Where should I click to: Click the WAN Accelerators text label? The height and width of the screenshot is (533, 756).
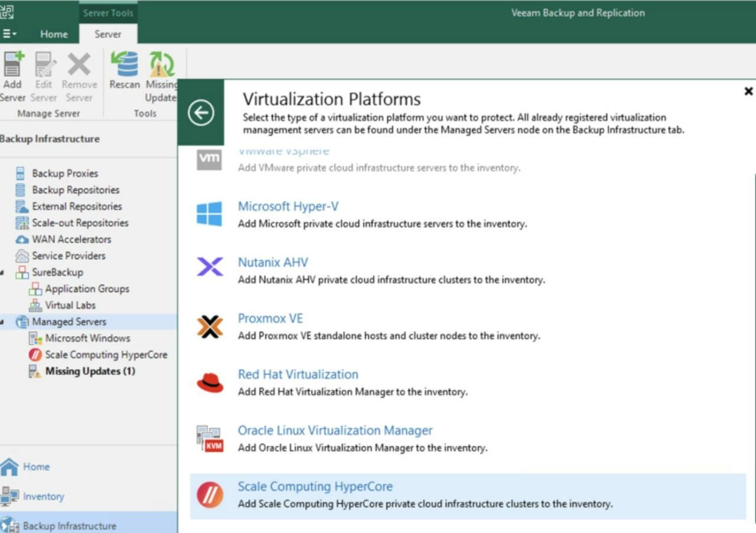[71, 240]
